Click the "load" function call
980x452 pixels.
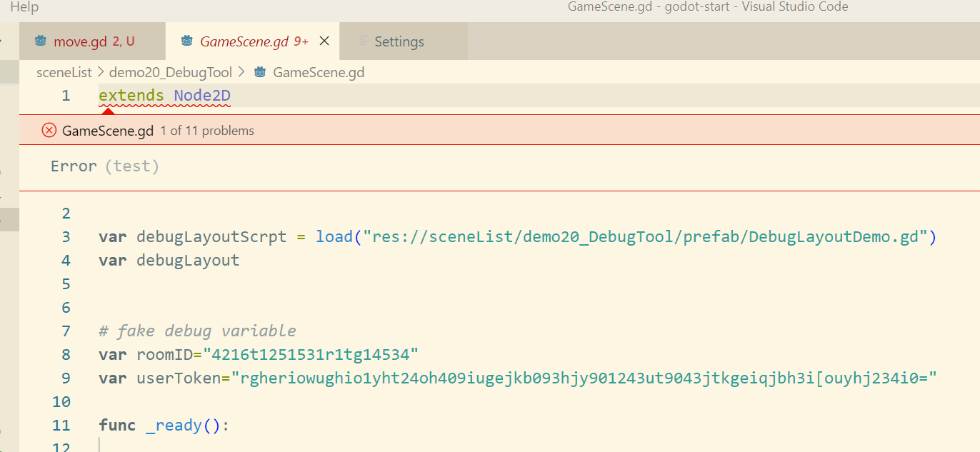click(334, 237)
